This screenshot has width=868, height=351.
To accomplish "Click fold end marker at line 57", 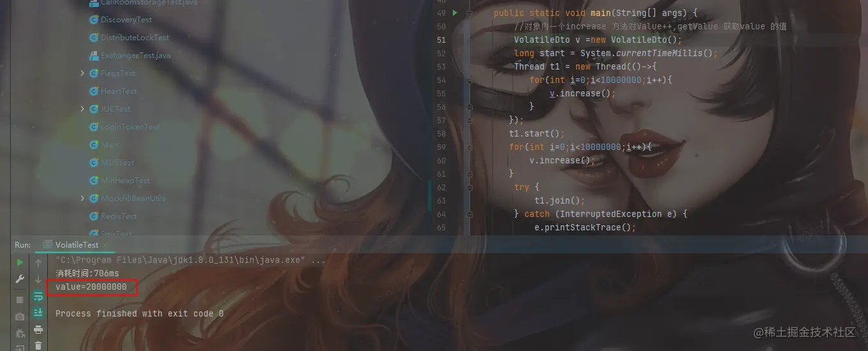I will (470, 120).
